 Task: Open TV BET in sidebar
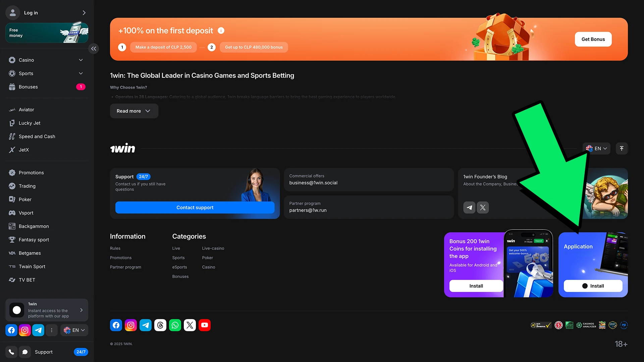tap(47, 280)
